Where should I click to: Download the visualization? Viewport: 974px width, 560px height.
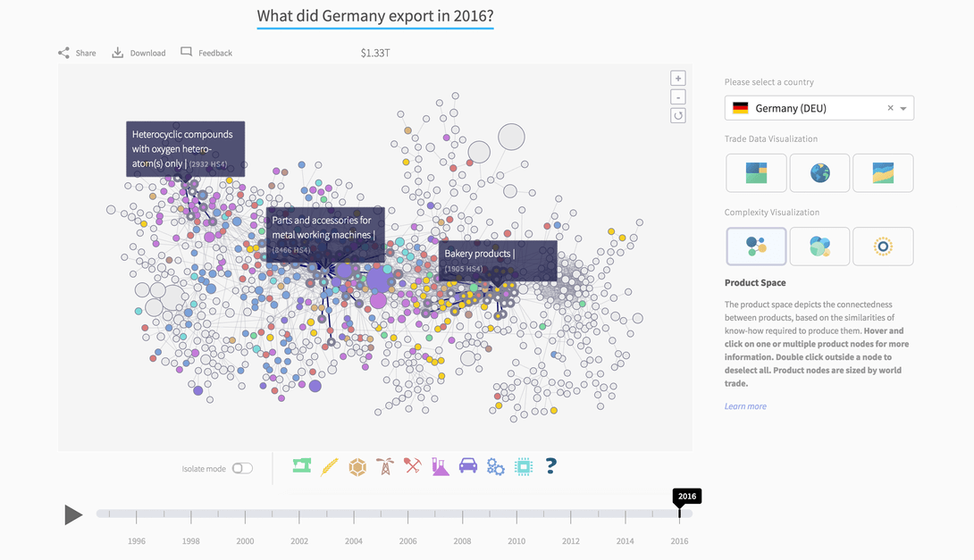pyautogui.click(x=139, y=53)
